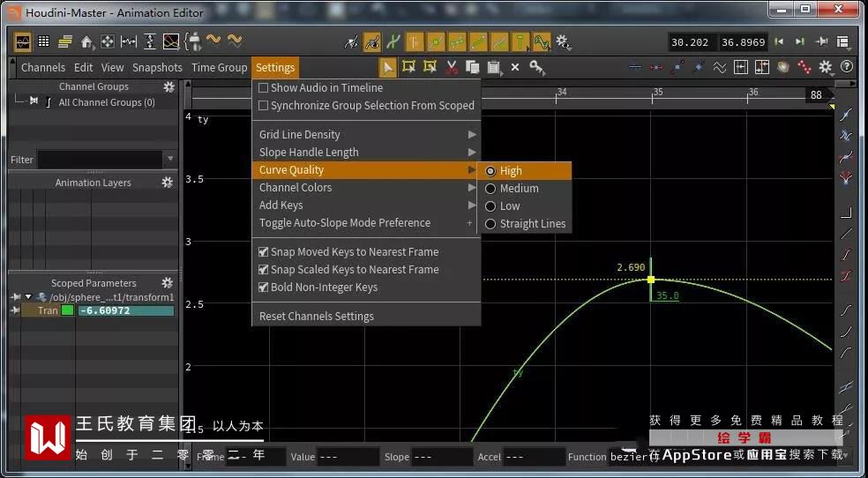The height and width of the screenshot is (478, 868).
Task: Open the Snapshots menu
Action: tap(157, 68)
